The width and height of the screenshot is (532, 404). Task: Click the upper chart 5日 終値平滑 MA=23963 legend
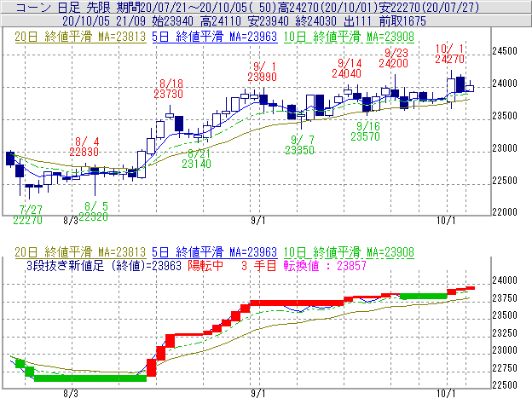click(x=215, y=37)
